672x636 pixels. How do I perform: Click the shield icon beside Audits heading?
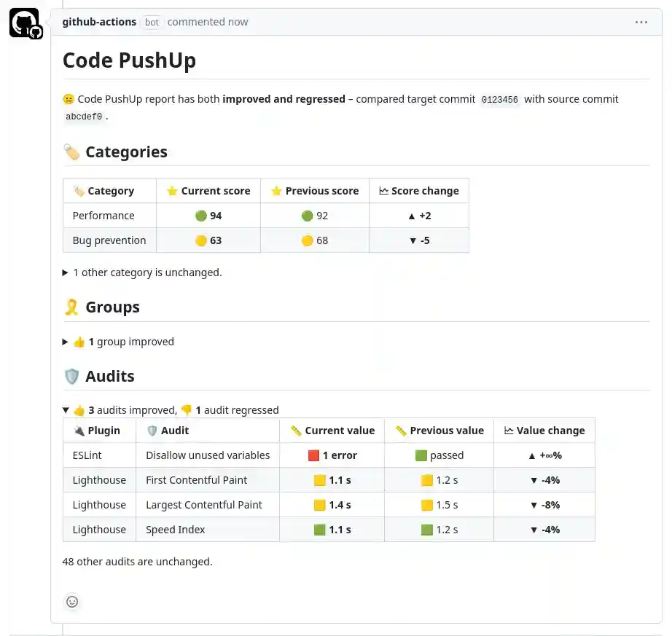[x=71, y=377]
